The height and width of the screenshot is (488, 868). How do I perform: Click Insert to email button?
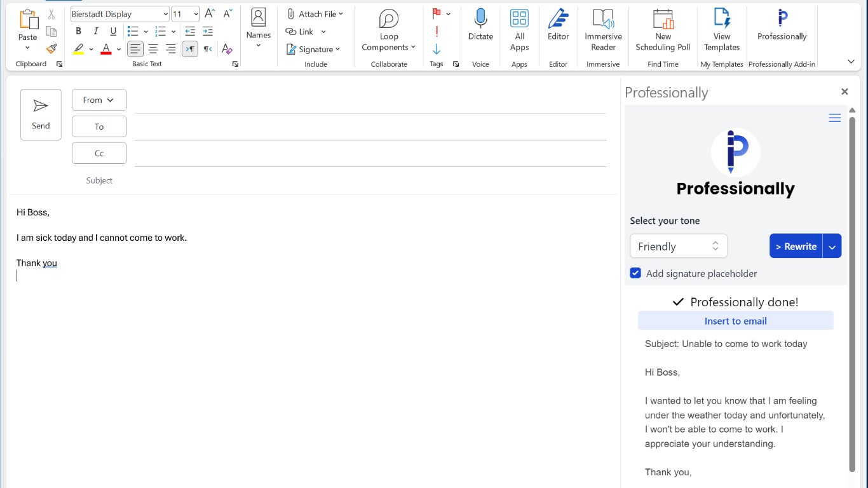click(x=736, y=321)
